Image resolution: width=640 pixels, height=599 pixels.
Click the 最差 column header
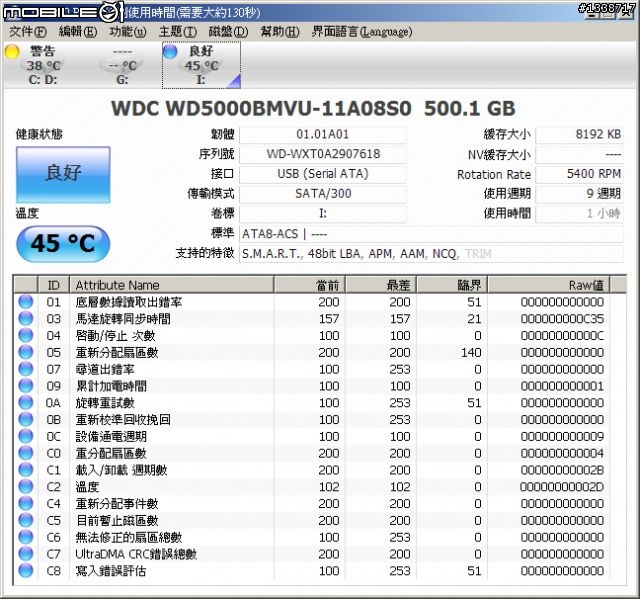[381, 285]
